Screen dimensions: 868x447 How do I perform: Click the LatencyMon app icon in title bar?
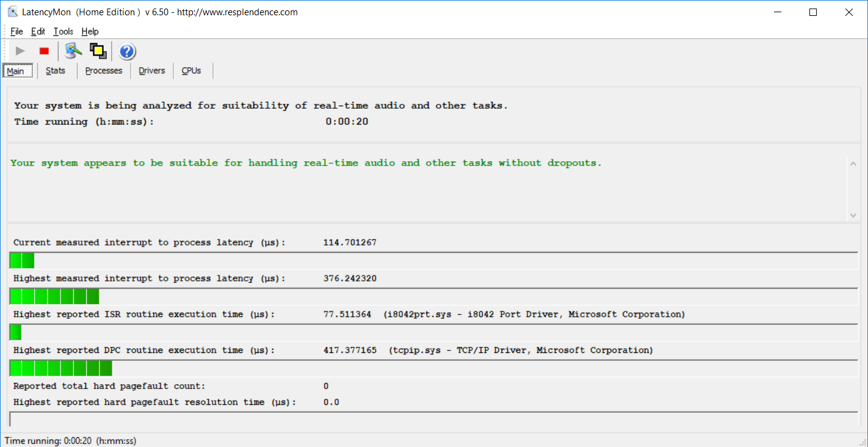click(12, 12)
